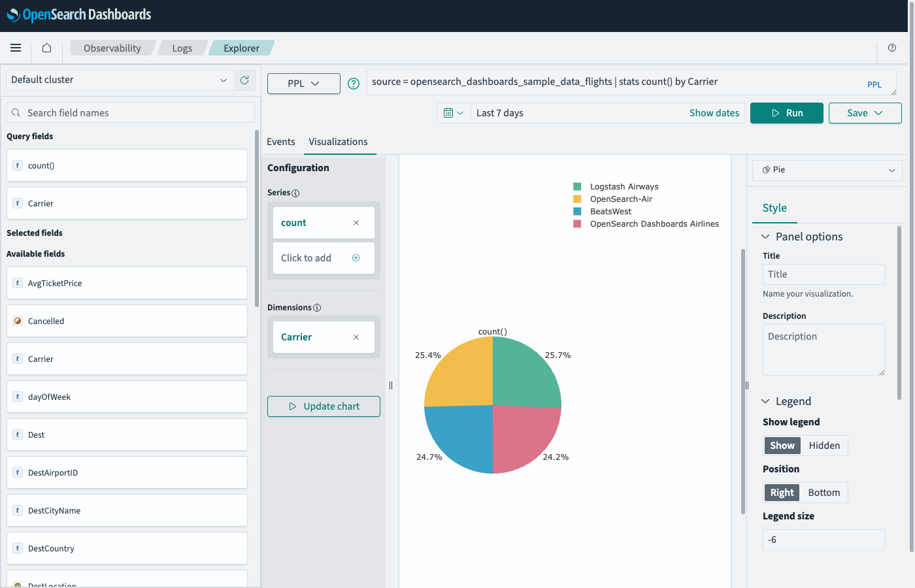
Task: Run the PPL query
Action: coord(787,113)
